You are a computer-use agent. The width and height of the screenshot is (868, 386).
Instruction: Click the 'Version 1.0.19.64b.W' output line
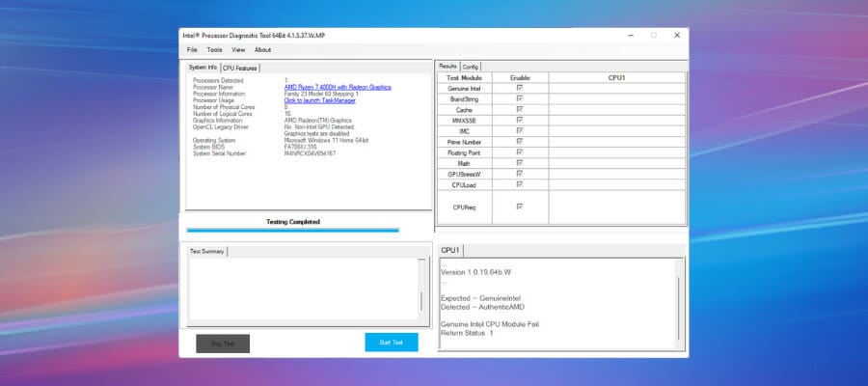[476, 272]
